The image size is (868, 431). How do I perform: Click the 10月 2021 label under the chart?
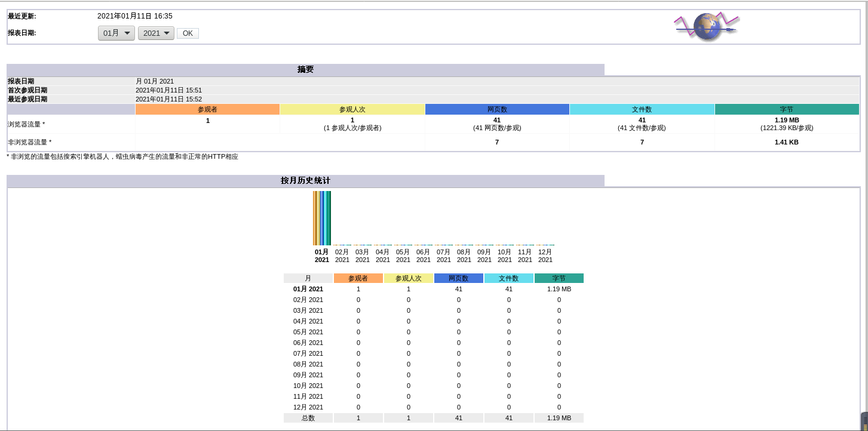pyautogui.click(x=505, y=255)
